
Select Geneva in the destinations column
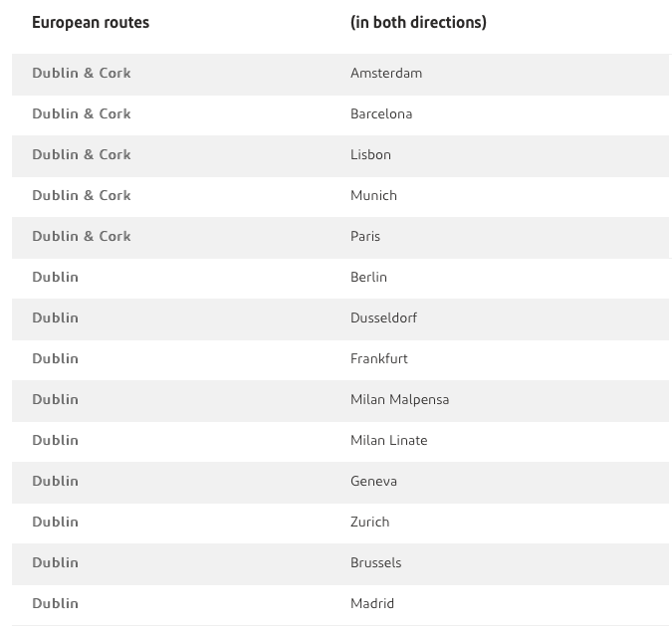point(373,482)
